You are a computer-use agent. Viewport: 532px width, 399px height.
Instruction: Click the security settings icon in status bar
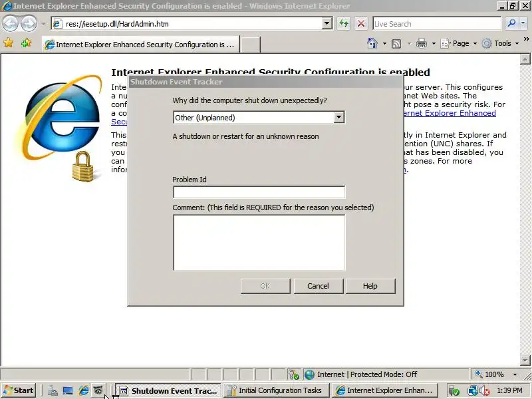(x=294, y=374)
